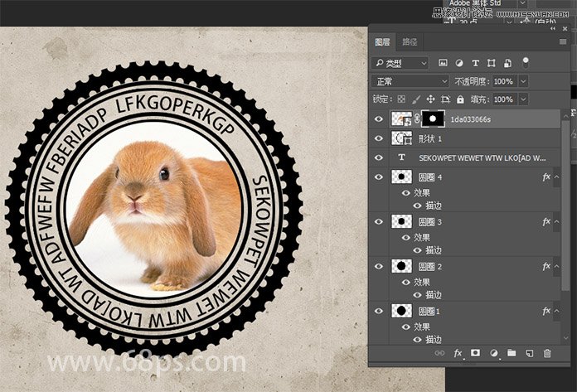Click 圆圈 3 layer thumbnail
This screenshot has height=392, width=577.
click(x=401, y=222)
